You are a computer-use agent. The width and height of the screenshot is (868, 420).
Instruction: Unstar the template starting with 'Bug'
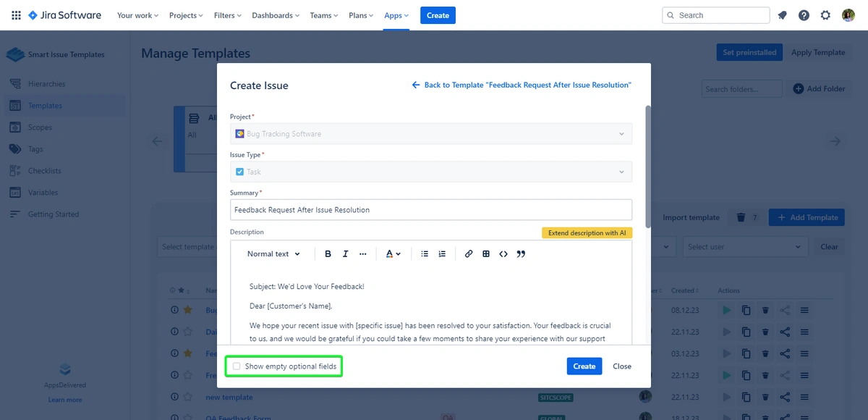(187, 310)
